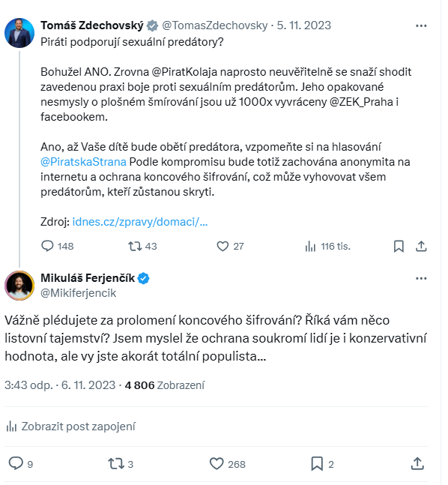The height and width of the screenshot is (485, 448).
Task: Open more options menu on Ferjenčík's tweet
Action: point(421,278)
